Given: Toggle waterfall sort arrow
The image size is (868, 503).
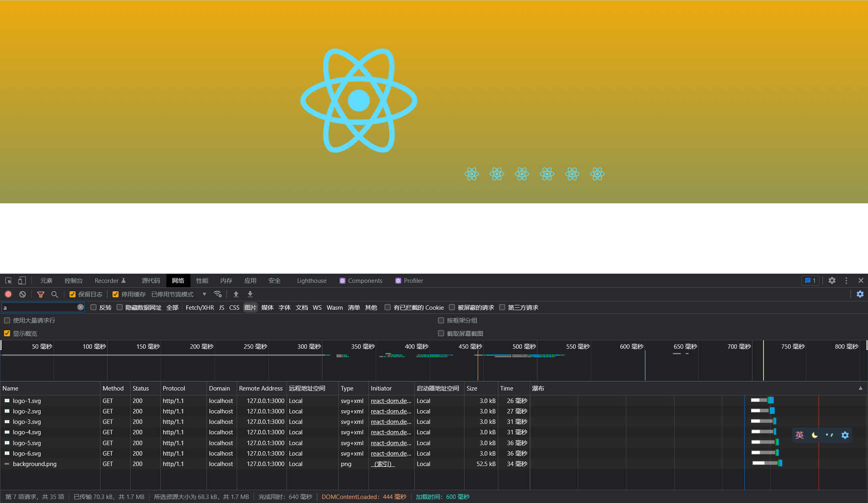Looking at the screenshot, I should [860, 388].
